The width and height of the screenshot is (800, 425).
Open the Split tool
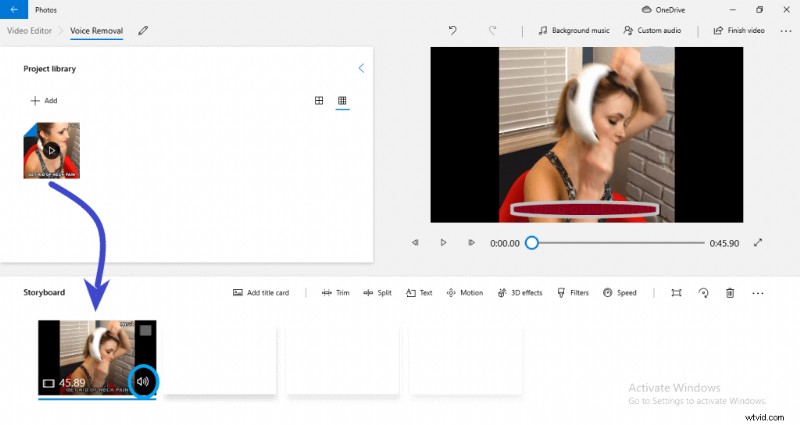tap(378, 293)
